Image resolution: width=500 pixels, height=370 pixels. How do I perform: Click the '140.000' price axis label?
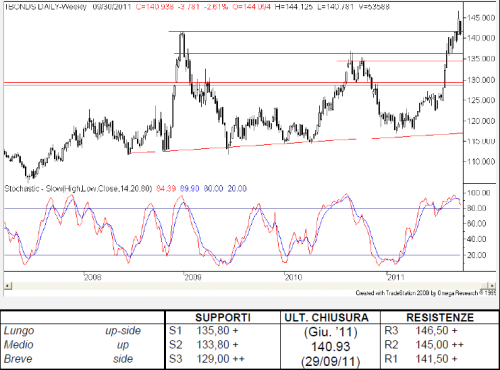(x=481, y=38)
